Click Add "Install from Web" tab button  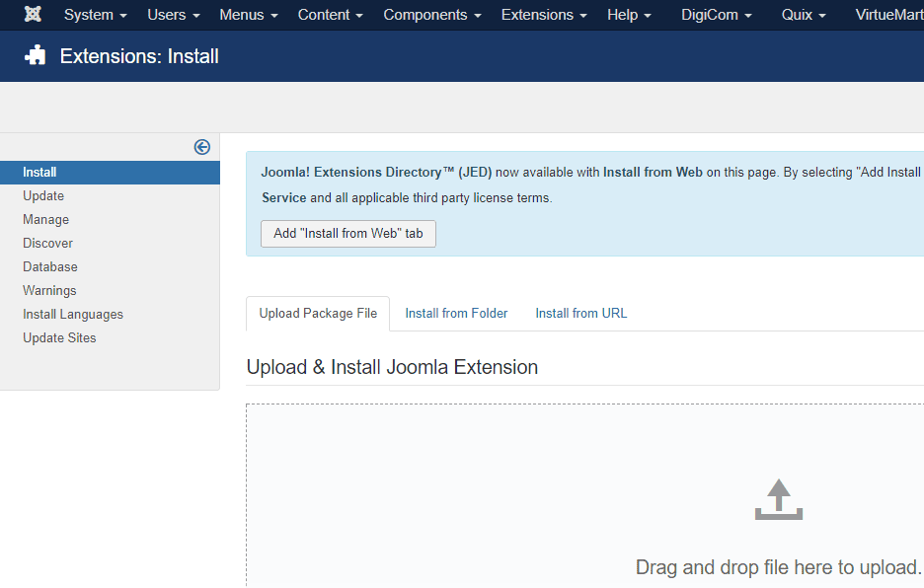348,234
